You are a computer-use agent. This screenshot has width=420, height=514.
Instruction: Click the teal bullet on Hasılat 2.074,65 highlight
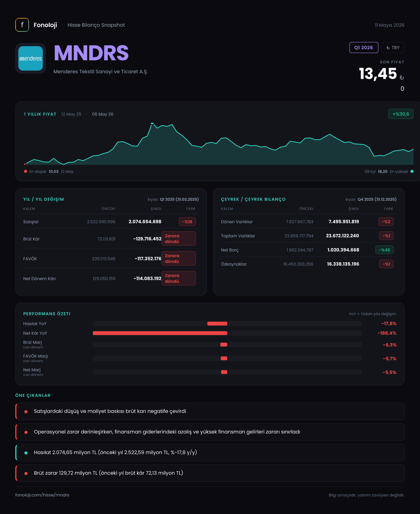coord(26,453)
